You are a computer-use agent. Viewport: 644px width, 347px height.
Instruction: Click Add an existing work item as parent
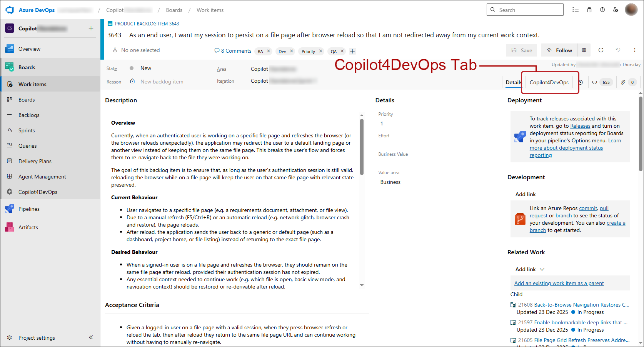[x=559, y=283]
